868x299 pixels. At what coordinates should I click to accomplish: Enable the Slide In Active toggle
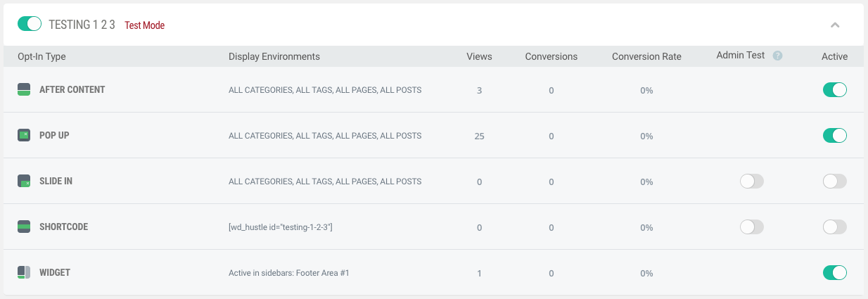pos(834,181)
